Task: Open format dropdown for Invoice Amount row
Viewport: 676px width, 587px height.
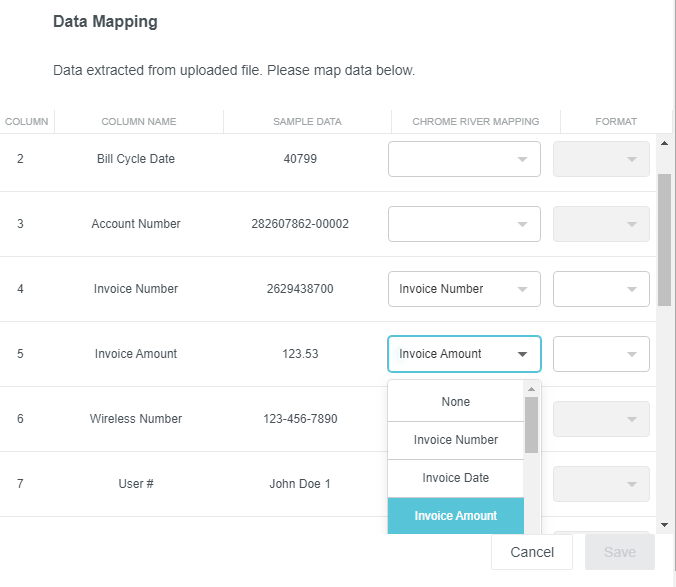Action: pyautogui.click(x=601, y=354)
